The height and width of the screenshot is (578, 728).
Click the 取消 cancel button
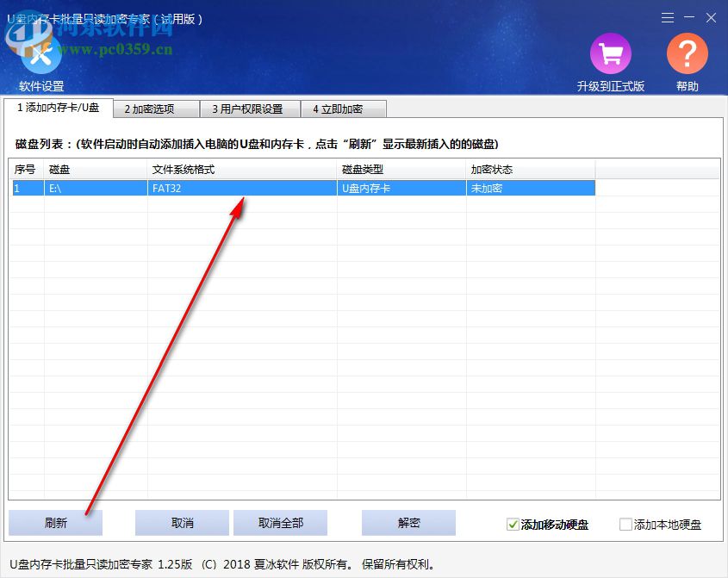182,522
